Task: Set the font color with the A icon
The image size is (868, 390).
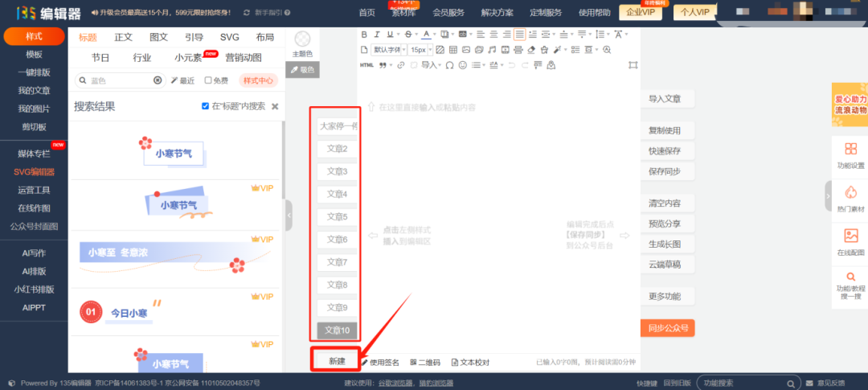Action: coord(426,35)
